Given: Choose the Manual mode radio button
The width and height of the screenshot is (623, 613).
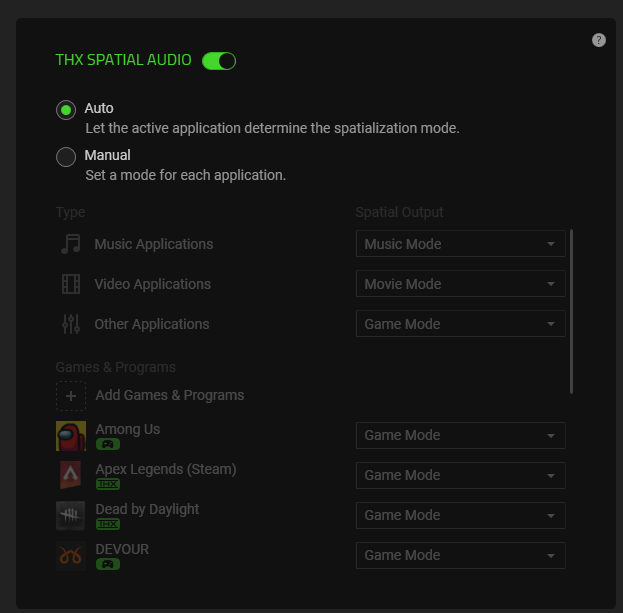Looking at the screenshot, I should (66, 157).
